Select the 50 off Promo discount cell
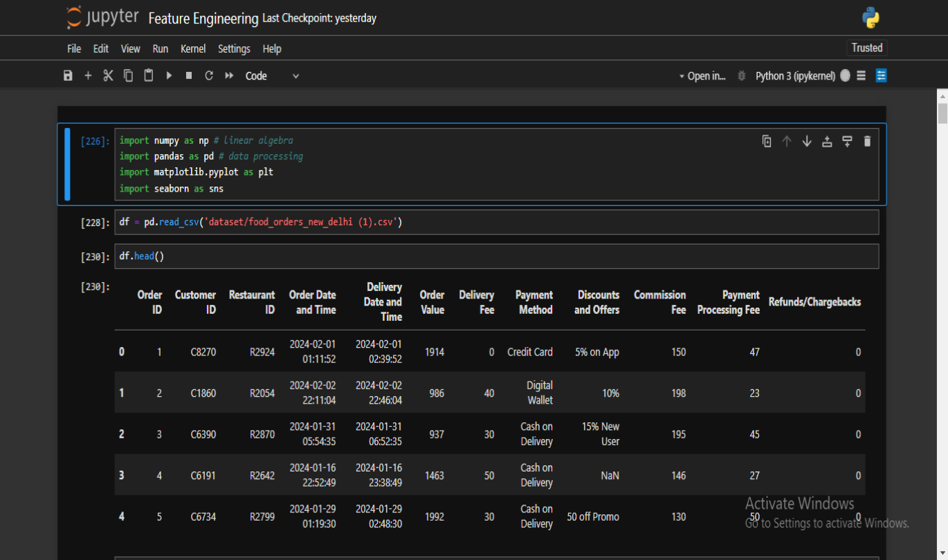Viewport: 948px width, 560px height. (x=593, y=517)
